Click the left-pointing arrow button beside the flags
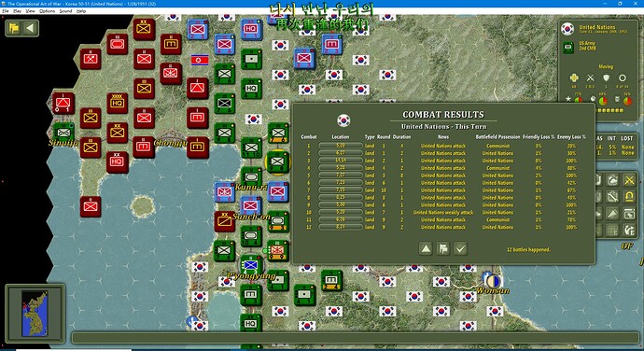This screenshot has height=351, width=644. 30,28
